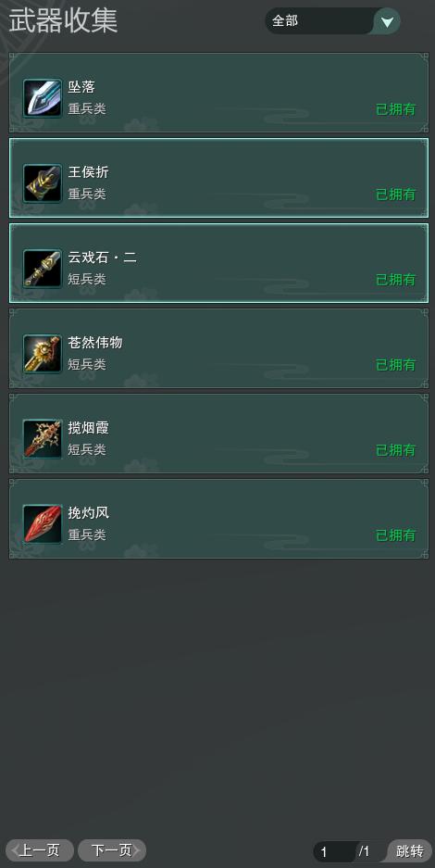Go to next page with 下一页
The image size is (435, 868).
(x=112, y=850)
